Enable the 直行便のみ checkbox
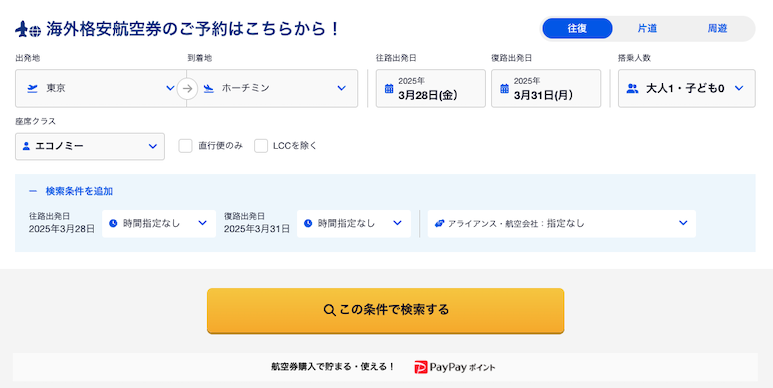Image resolution: width=773 pixels, height=388 pixels. point(185,146)
